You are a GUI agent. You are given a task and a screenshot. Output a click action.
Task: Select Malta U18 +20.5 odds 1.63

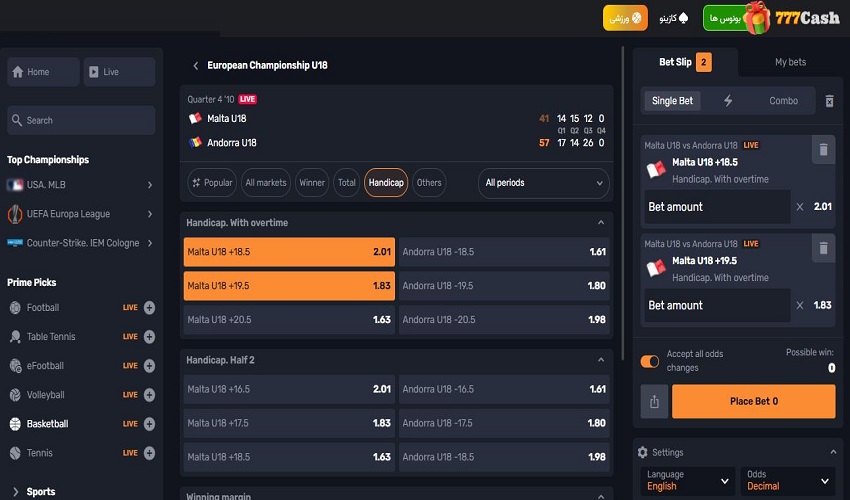pyautogui.click(x=289, y=320)
